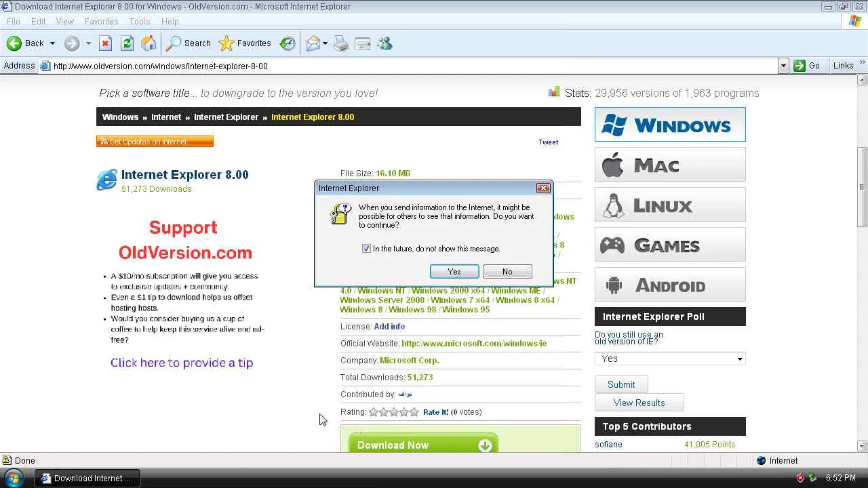Open the Messenger toolbar icon
Viewport: 868px width, 488px height.
tap(384, 43)
